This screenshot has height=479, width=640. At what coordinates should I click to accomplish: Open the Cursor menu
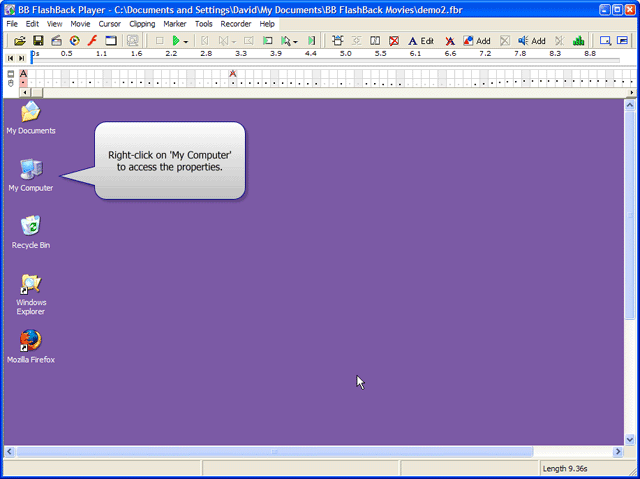pyautogui.click(x=109, y=24)
